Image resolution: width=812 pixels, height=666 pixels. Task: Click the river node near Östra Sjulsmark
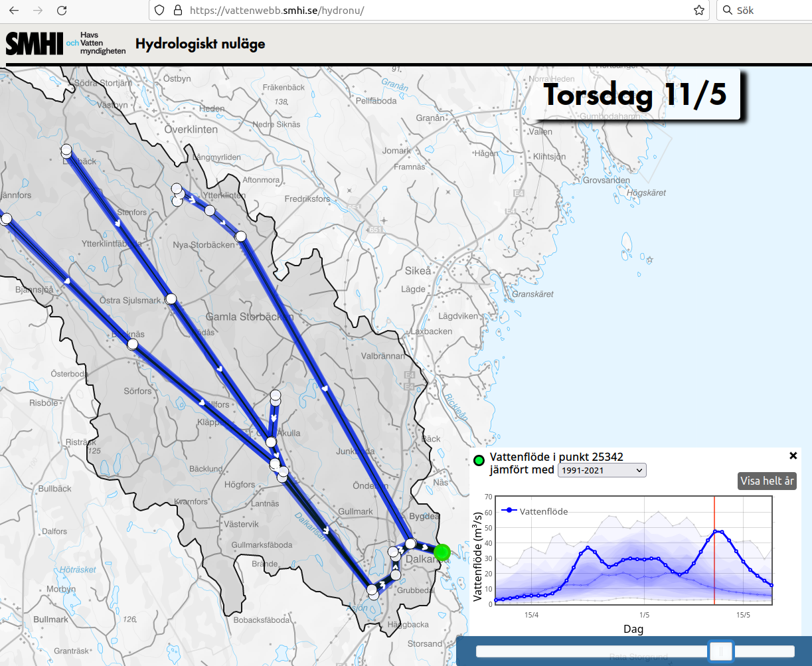point(171,299)
